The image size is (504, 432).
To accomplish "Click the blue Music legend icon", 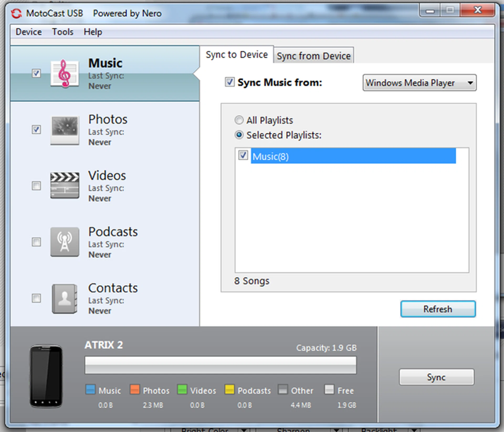I will tap(90, 390).
